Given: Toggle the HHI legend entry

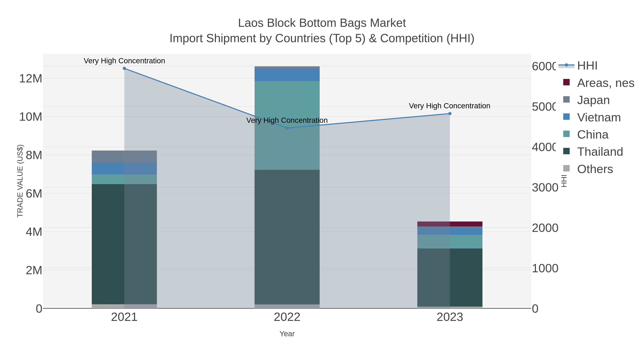Looking at the screenshot, I should (x=578, y=65).
